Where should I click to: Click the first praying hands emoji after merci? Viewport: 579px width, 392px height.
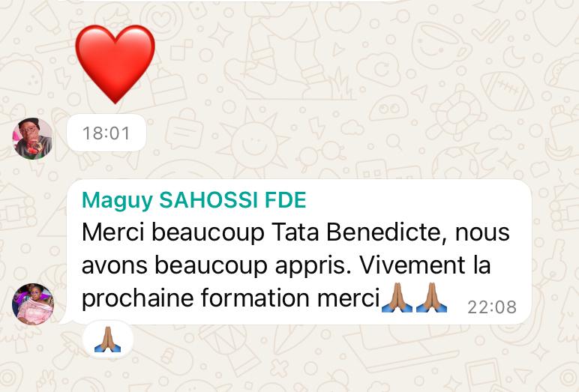click(x=397, y=298)
